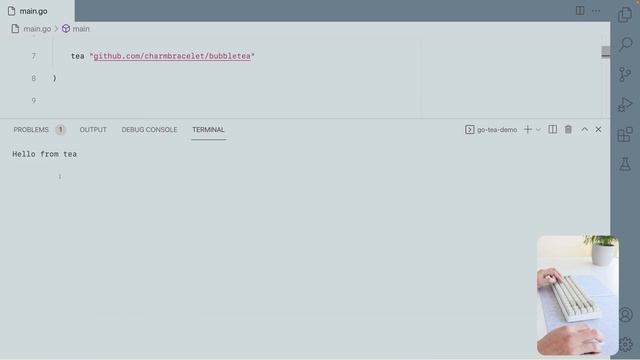The height and width of the screenshot is (360, 640).
Task: Click the keyboard webcam overlay thumbnail
Action: pos(578,295)
